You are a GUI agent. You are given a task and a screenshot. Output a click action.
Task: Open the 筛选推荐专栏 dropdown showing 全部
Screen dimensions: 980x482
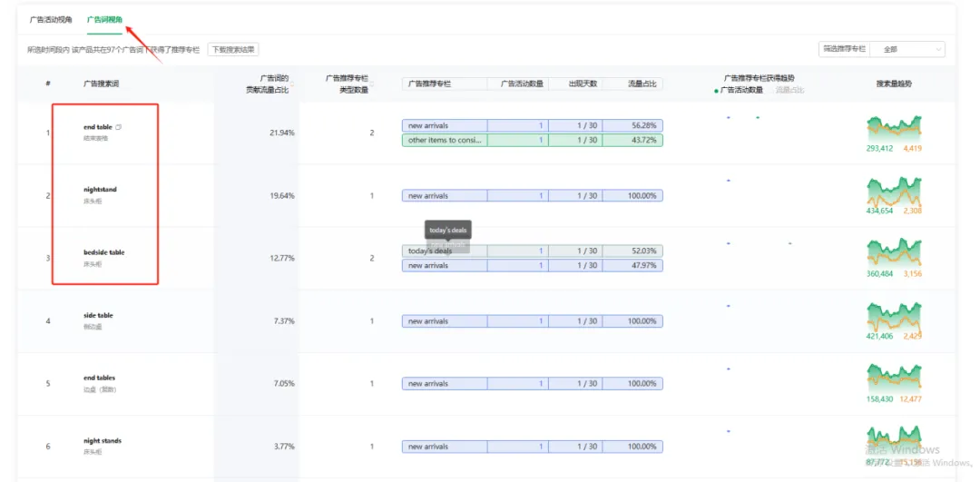[911, 49]
